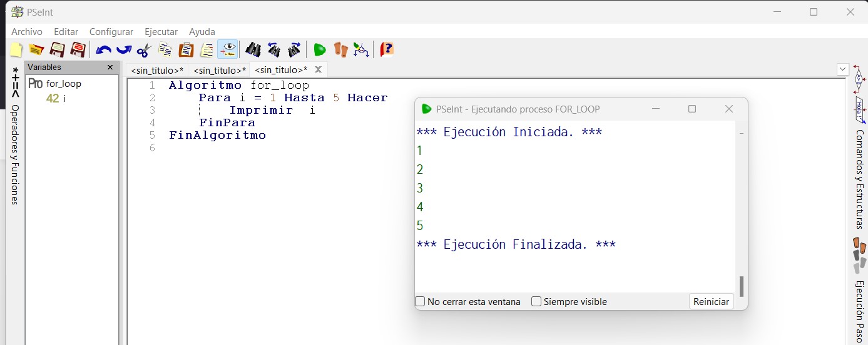Expand the Ejecución Paso a Paso panel
This screenshot has width=868, height=345.
(x=860, y=312)
